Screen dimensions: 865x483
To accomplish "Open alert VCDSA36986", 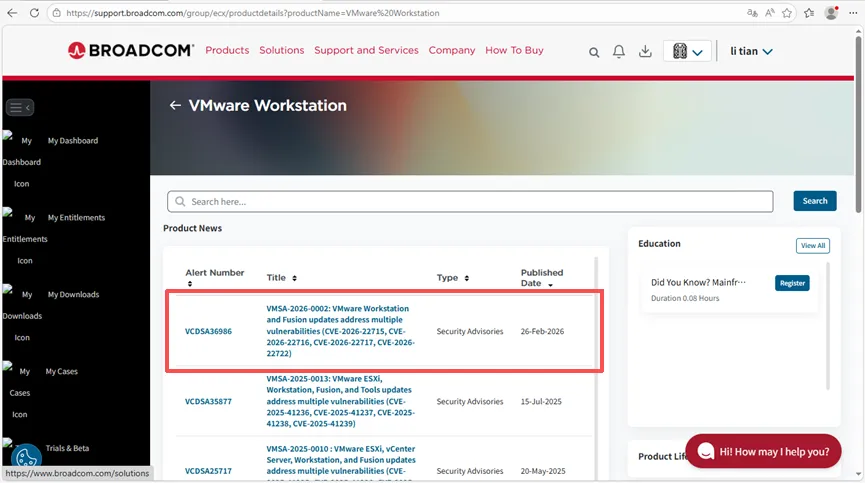I will 209,331.
